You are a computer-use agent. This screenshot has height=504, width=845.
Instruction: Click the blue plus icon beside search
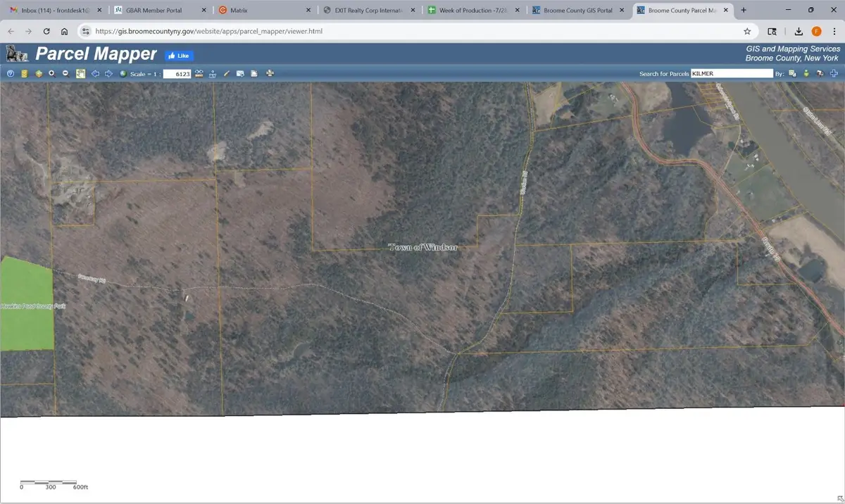[834, 74]
